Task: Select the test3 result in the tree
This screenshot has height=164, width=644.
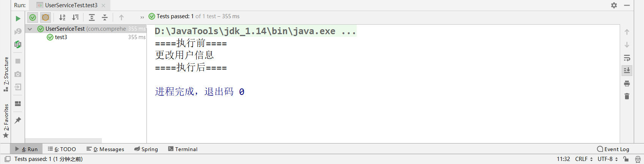Action: point(61,37)
